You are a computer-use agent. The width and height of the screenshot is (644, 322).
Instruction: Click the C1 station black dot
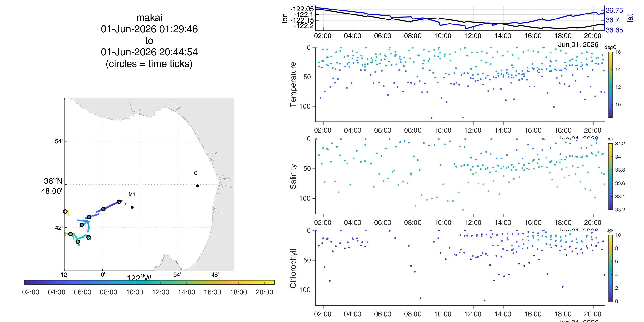tap(197, 186)
